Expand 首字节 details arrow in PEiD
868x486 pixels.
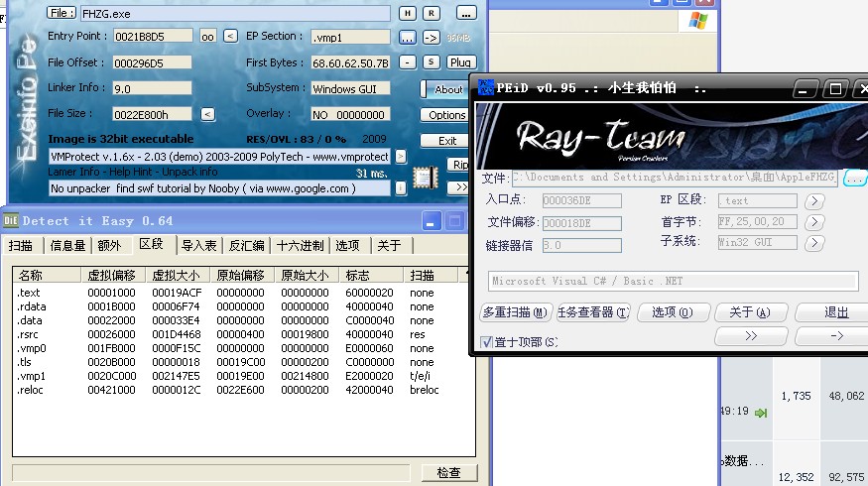tap(814, 222)
